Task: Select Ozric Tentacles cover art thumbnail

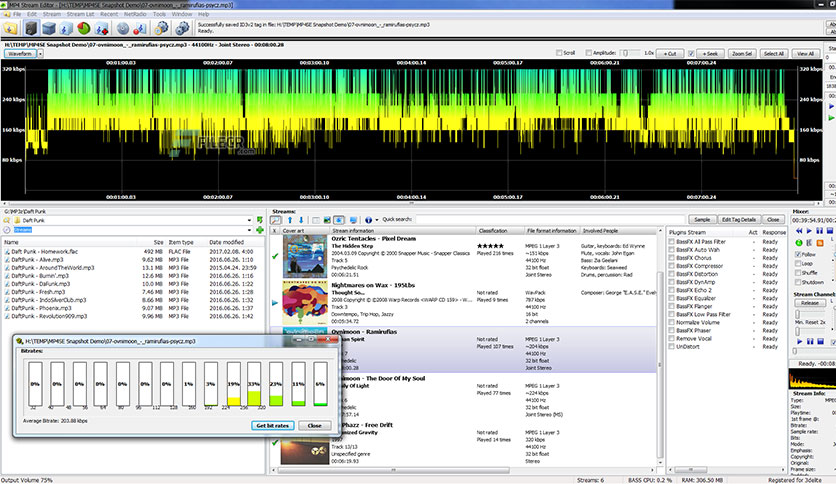Action: (x=304, y=256)
